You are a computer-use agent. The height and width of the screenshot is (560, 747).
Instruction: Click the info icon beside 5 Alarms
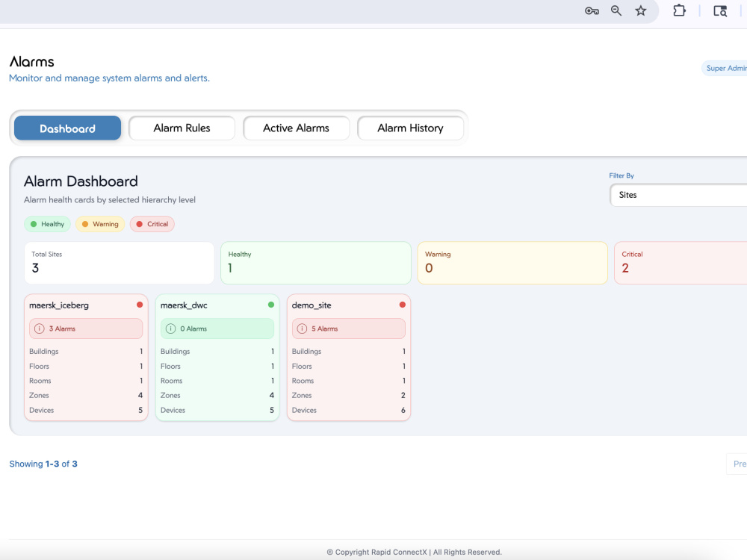[302, 329]
